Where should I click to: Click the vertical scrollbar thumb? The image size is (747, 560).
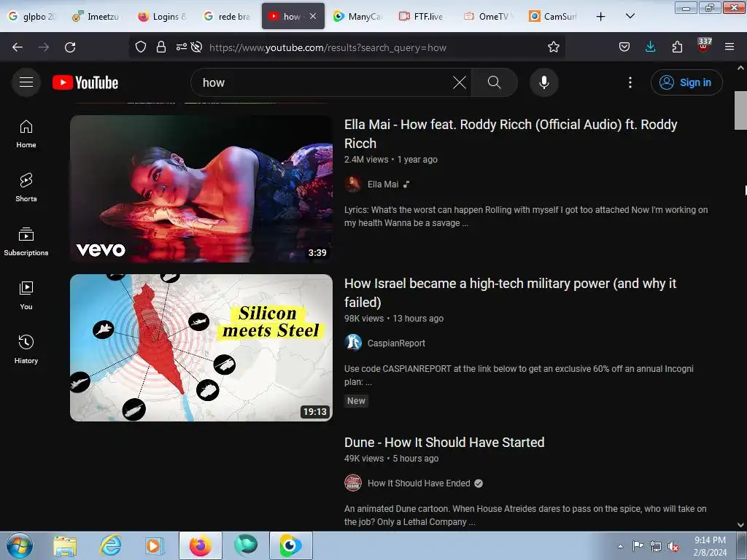point(740,110)
